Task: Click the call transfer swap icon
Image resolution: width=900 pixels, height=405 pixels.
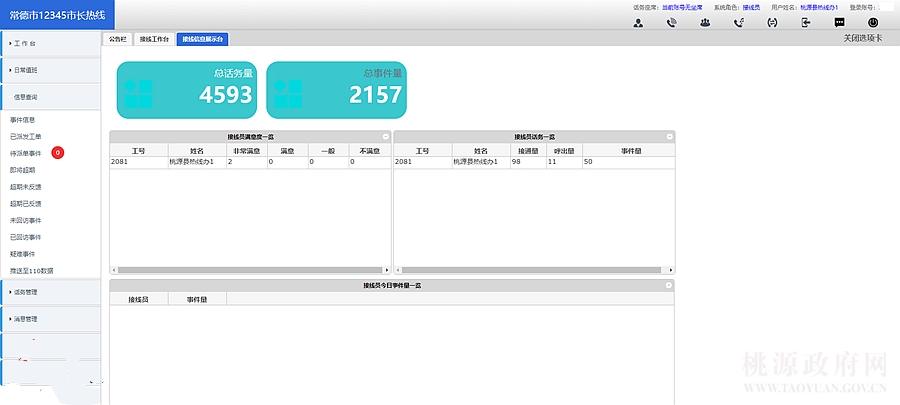Action: click(772, 23)
